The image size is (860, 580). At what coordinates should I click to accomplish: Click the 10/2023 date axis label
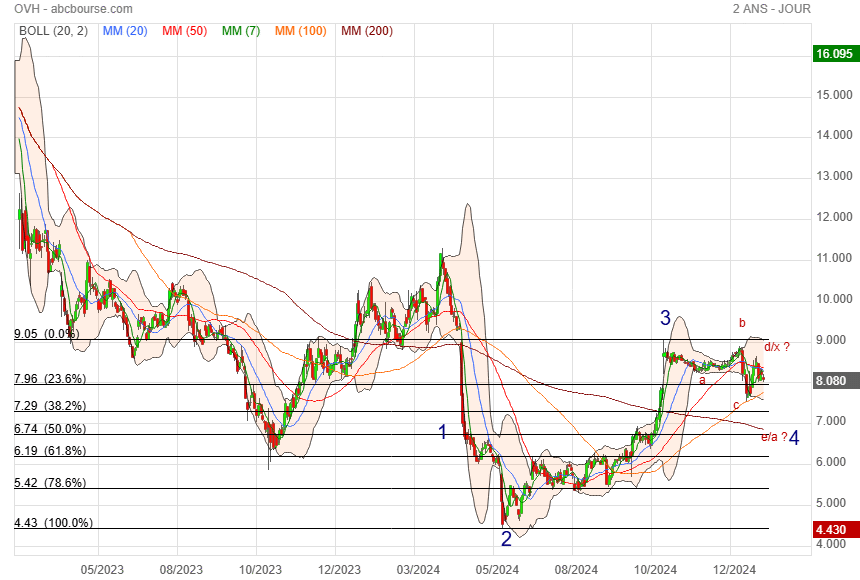tap(260, 570)
